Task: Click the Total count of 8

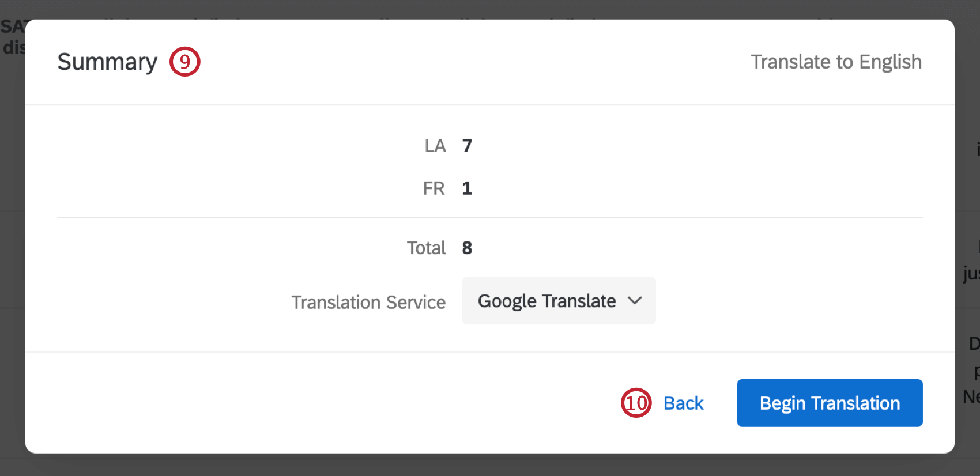Action: point(467,248)
